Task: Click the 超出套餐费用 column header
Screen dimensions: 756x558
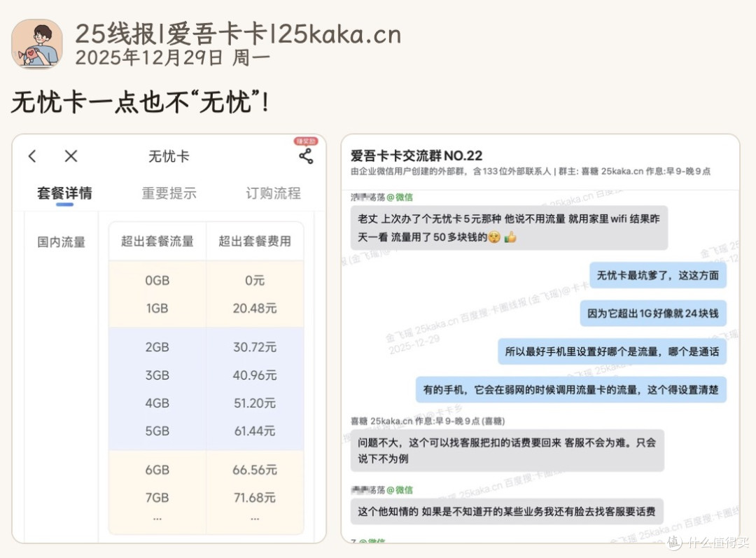Action: click(255, 241)
